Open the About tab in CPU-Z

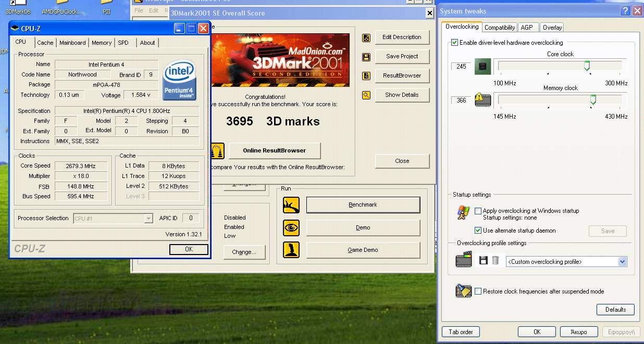coord(147,43)
